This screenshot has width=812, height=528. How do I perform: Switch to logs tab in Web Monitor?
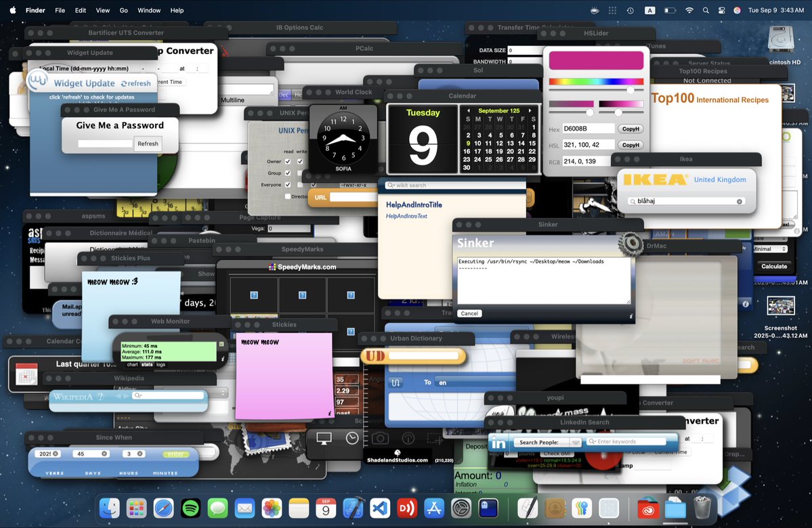tap(161, 364)
